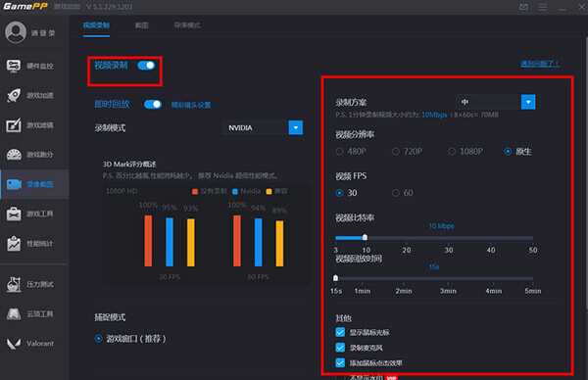
Task: Click the 视频 FPS section label
Action: [x=351, y=176]
